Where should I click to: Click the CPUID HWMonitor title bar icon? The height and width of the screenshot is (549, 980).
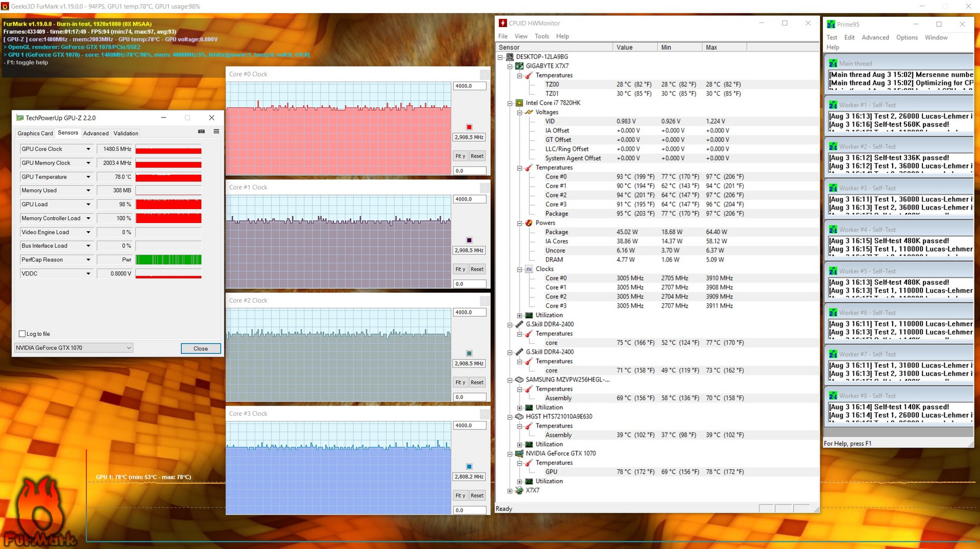[503, 23]
